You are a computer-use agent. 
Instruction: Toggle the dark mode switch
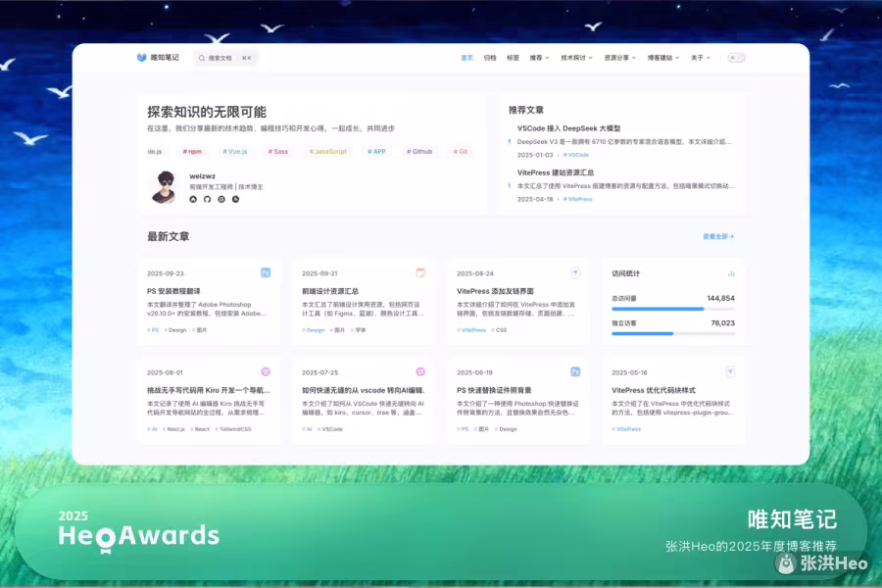[736, 58]
